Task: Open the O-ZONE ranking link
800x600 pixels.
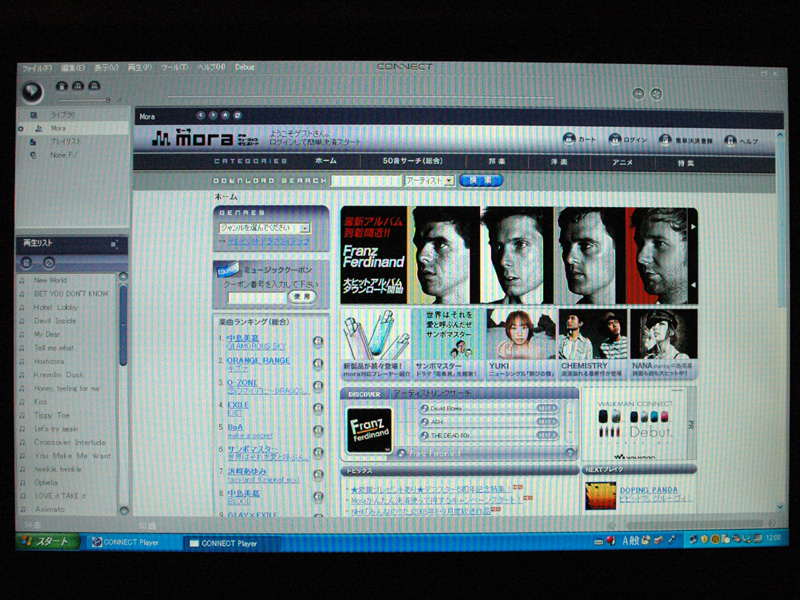Action: tap(242, 383)
